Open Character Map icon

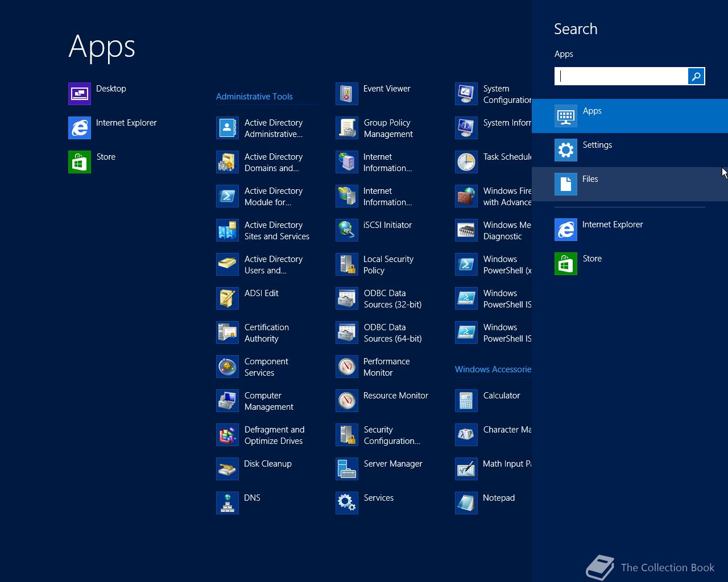pyautogui.click(x=466, y=435)
